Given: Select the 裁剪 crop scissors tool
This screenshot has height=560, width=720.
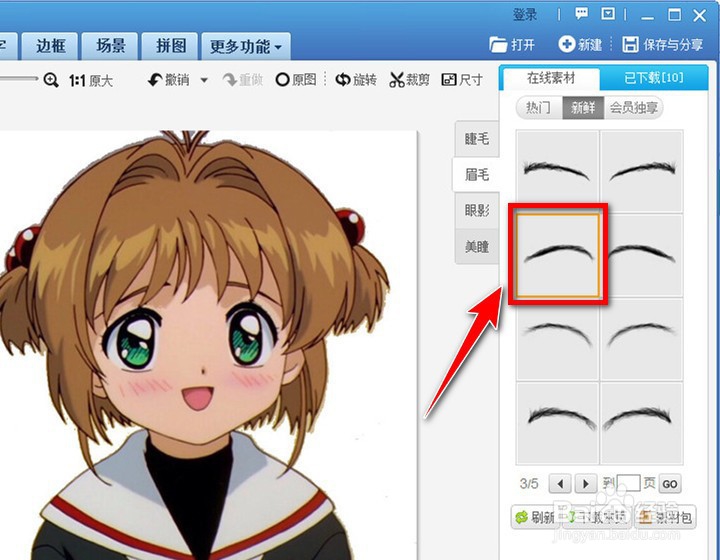Looking at the screenshot, I should (x=410, y=80).
